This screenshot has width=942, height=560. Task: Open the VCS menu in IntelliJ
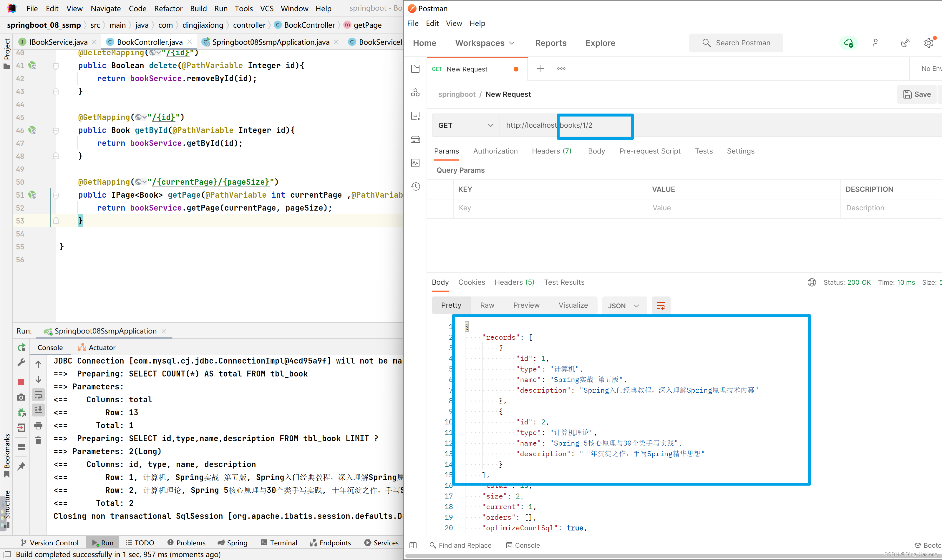point(267,8)
